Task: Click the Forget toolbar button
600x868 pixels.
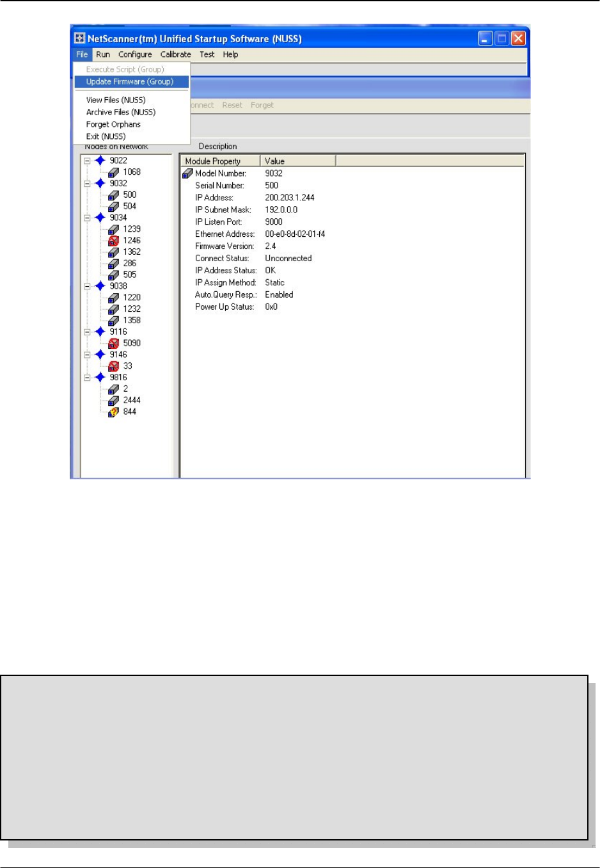Action: [262, 105]
